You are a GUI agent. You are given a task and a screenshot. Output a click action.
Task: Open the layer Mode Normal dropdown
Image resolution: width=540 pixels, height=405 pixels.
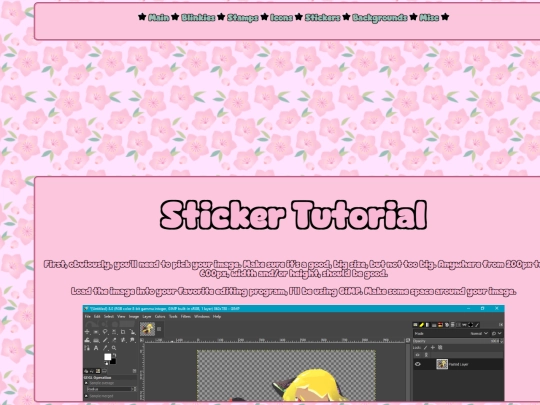(x=452, y=333)
